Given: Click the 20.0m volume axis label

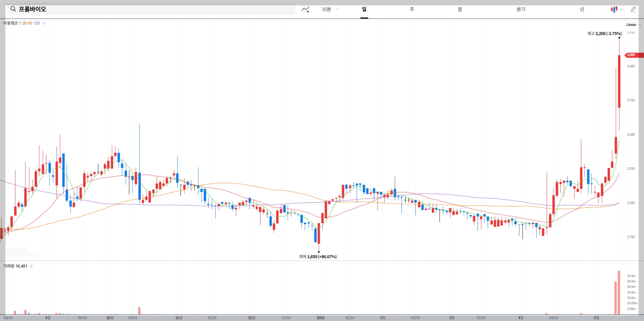Looking at the screenshot, I should tap(631, 293).
